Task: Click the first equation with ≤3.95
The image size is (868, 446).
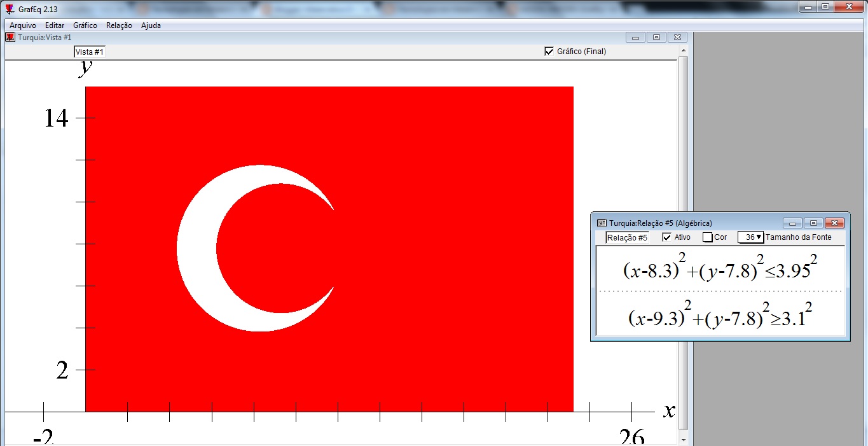Action: (x=720, y=267)
